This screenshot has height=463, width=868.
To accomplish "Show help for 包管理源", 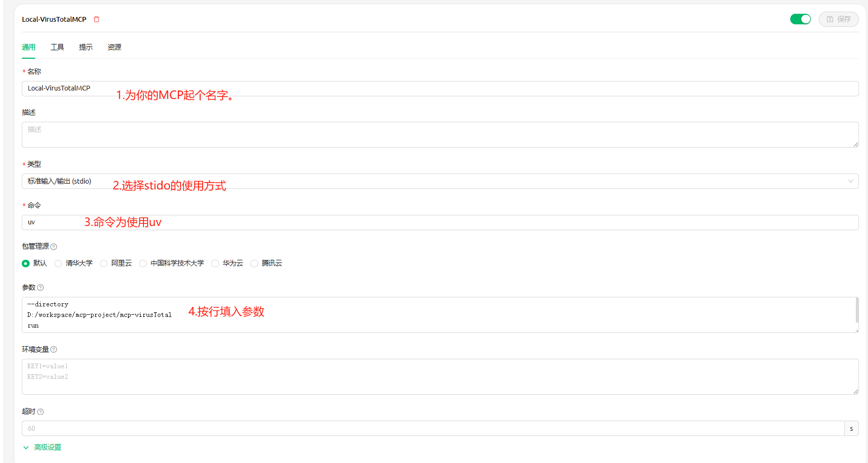I will tap(53, 247).
